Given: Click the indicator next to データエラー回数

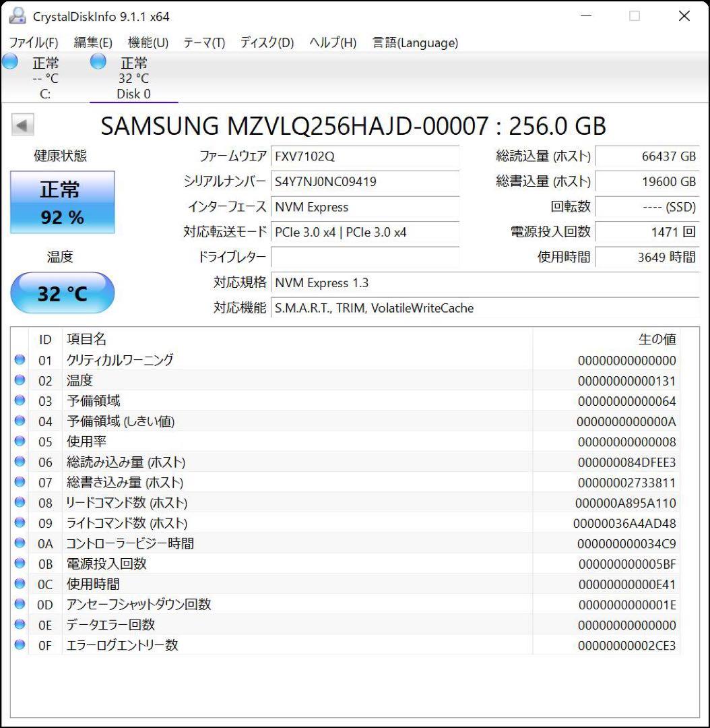Looking at the screenshot, I should pos(19,625).
